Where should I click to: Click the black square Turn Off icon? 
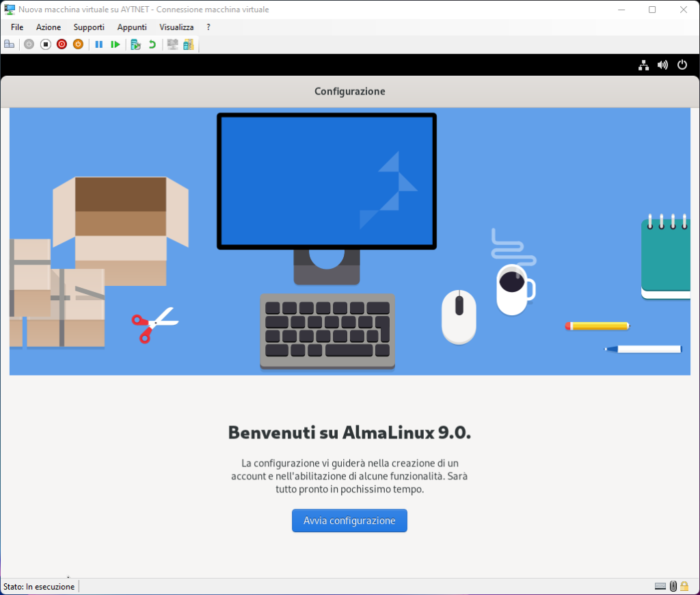[46, 44]
